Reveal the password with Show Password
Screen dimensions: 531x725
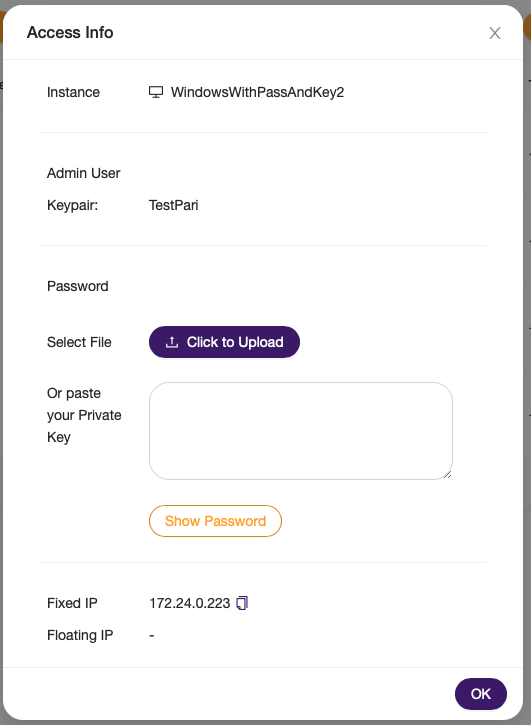coord(215,521)
